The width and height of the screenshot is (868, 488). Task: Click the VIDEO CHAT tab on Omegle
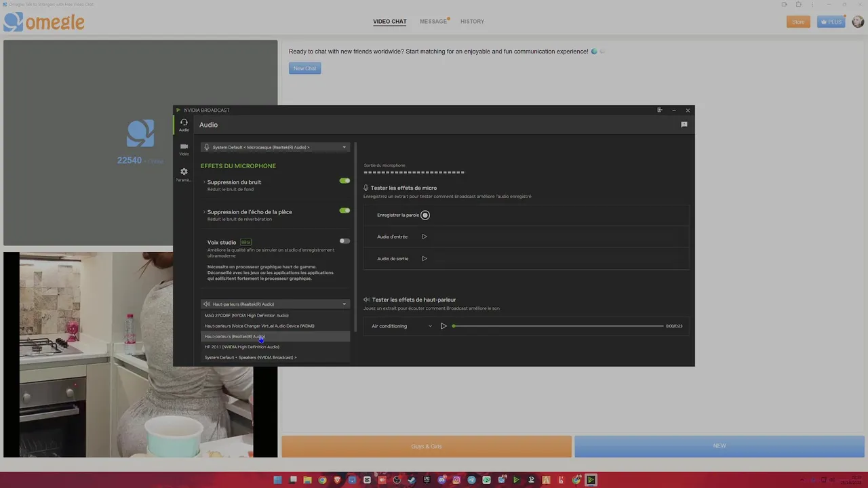[390, 21]
